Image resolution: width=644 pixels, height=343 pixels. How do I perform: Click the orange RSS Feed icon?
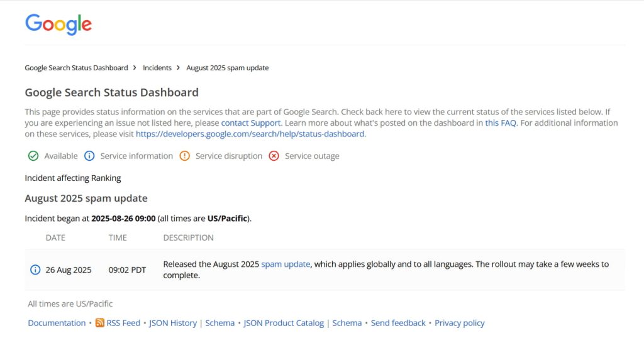100,323
